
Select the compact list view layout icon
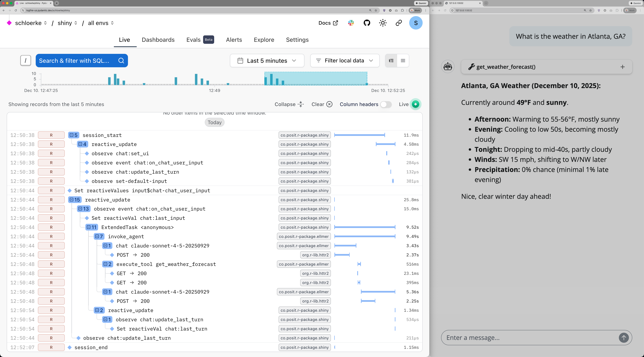403,61
